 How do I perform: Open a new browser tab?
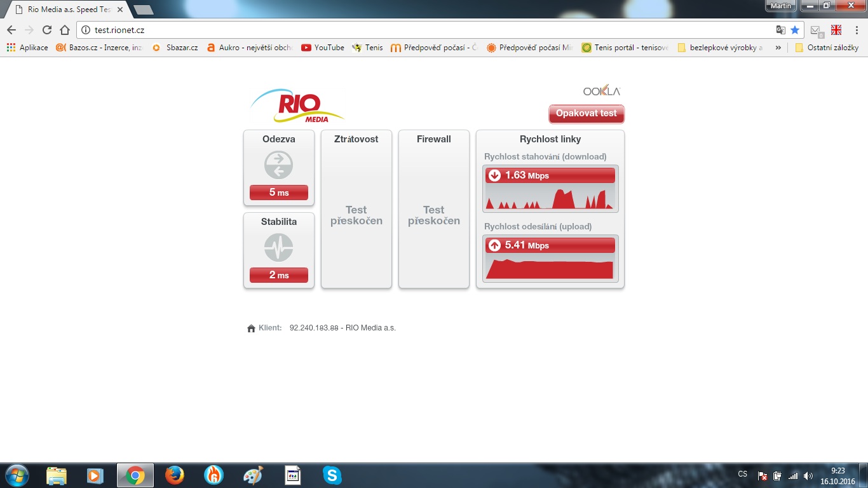click(x=144, y=10)
